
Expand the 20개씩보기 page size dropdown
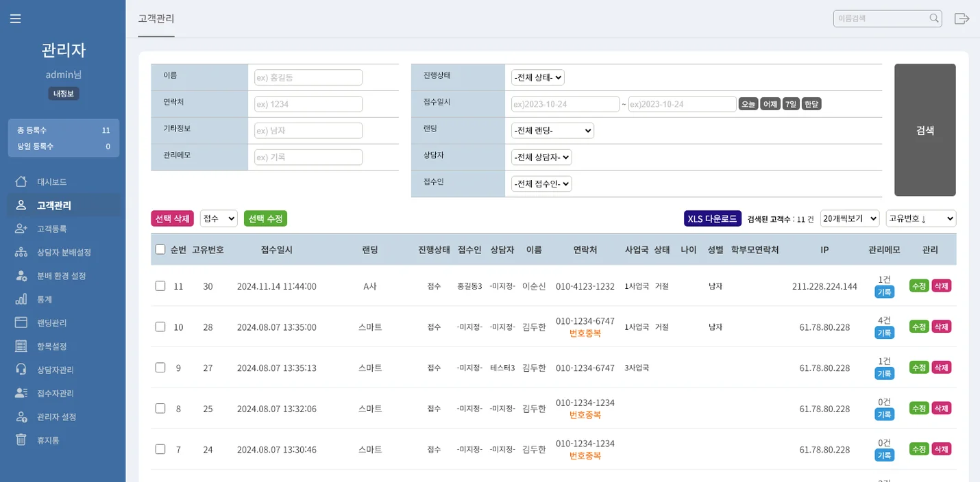point(850,218)
